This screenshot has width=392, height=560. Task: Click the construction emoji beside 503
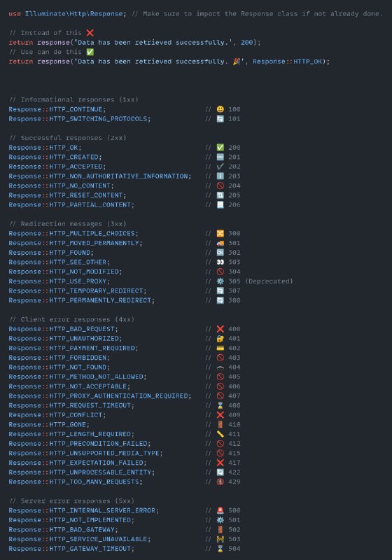tap(220, 539)
